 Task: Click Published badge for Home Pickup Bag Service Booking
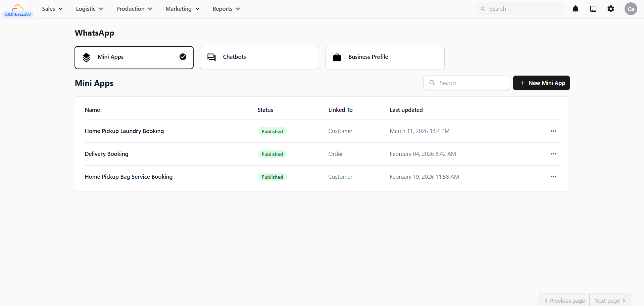pyautogui.click(x=272, y=177)
